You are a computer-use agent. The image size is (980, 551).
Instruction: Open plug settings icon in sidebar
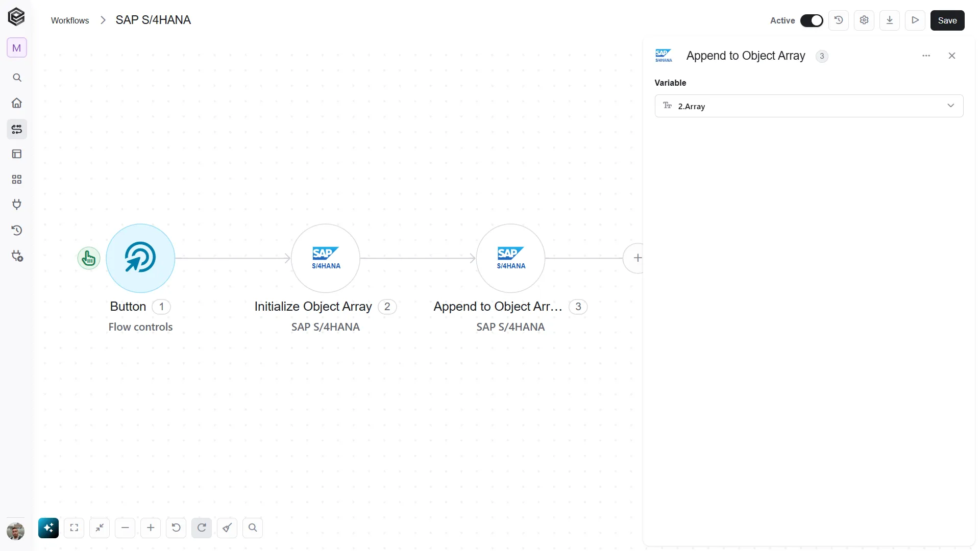click(x=17, y=256)
